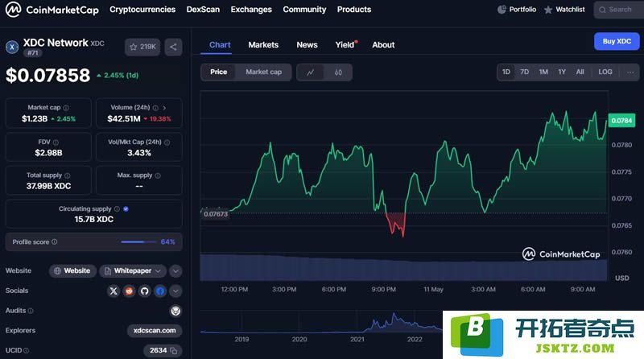Viewport: 644px width, 359px height.
Task: Click the 0.0784 current price label
Action: pyautogui.click(x=621, y=121)
